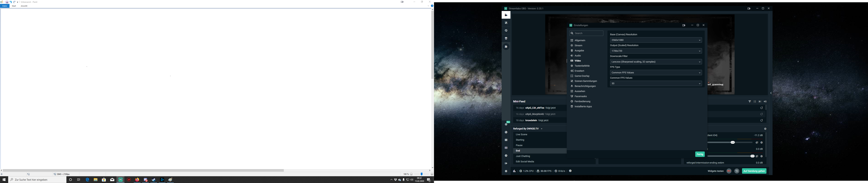
Task: Expand the Downscale Filter dropdown
Action: point(656,62)
